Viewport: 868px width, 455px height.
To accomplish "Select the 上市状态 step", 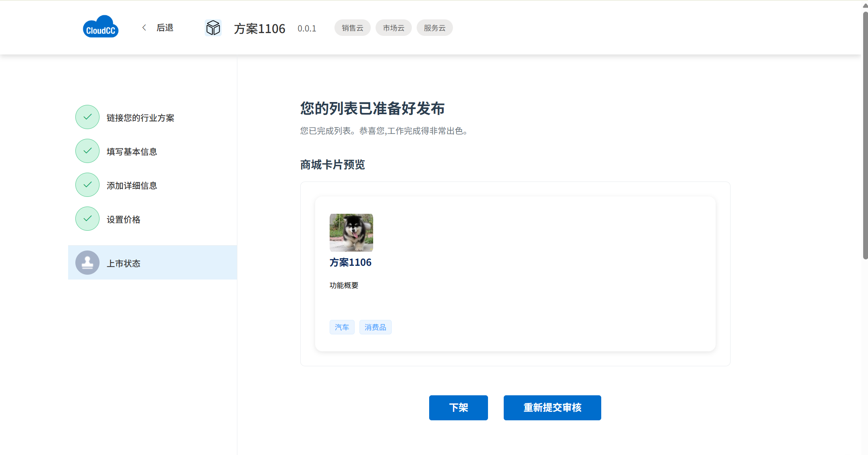I will click(124, 263).
